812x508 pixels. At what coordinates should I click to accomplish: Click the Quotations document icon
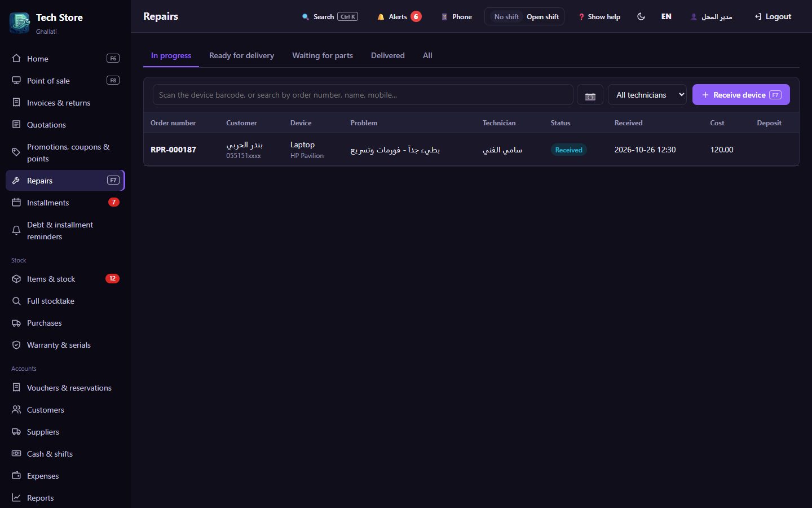point(16,125)
